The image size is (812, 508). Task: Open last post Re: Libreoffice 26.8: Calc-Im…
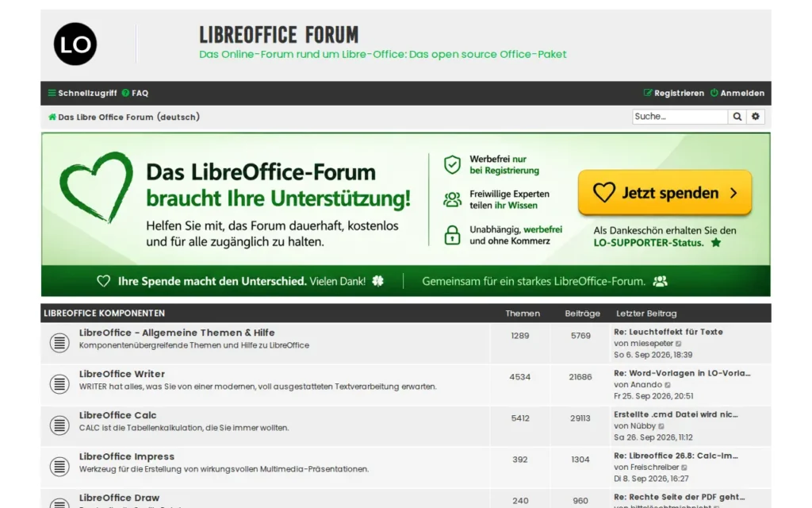click(x=676, y=456)
